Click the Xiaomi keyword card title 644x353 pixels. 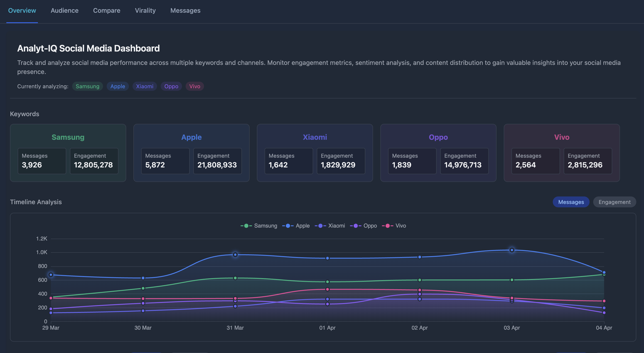[315, 137]
